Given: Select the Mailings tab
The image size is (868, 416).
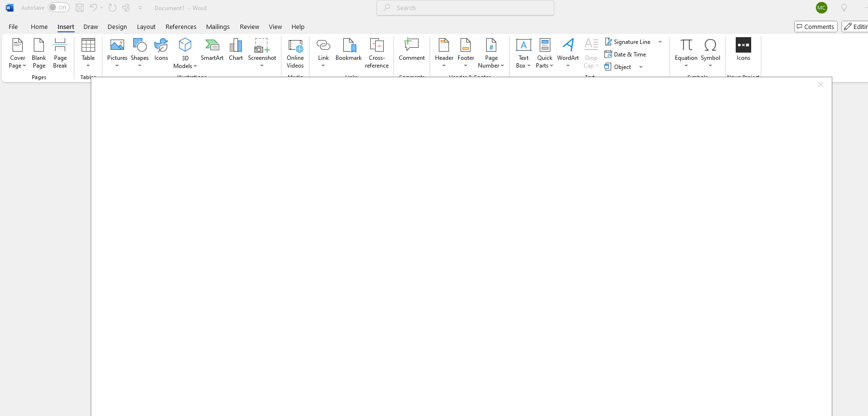Looking at the screenshot, I should coord(218,27).
